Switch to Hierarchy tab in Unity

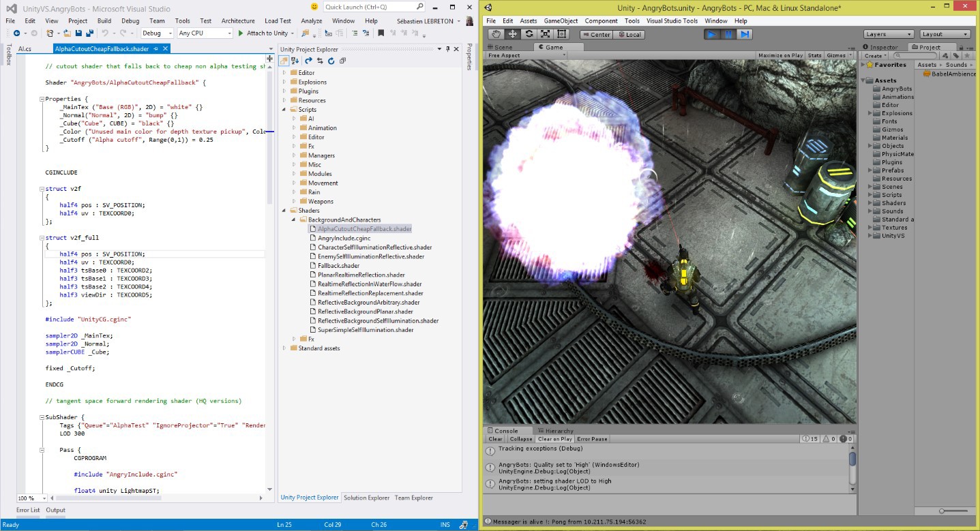pos(555,431)
